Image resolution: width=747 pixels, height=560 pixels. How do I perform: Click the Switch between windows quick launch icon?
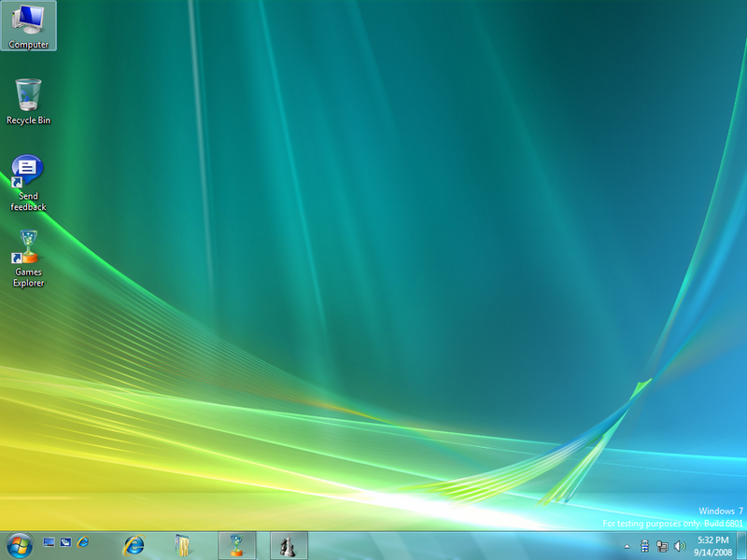point(65,542)
